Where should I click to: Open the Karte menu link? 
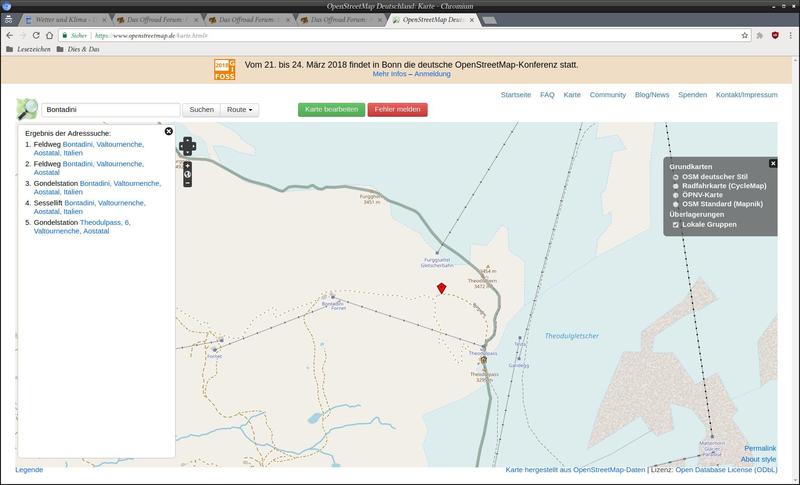pos(572,95)
